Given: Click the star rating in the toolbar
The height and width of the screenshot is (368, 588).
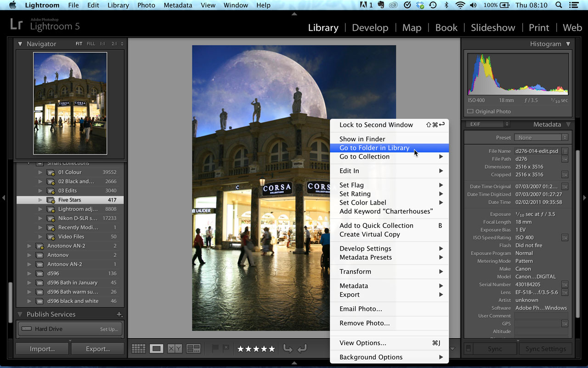Looking at the screenshot, I should point(256,349).
